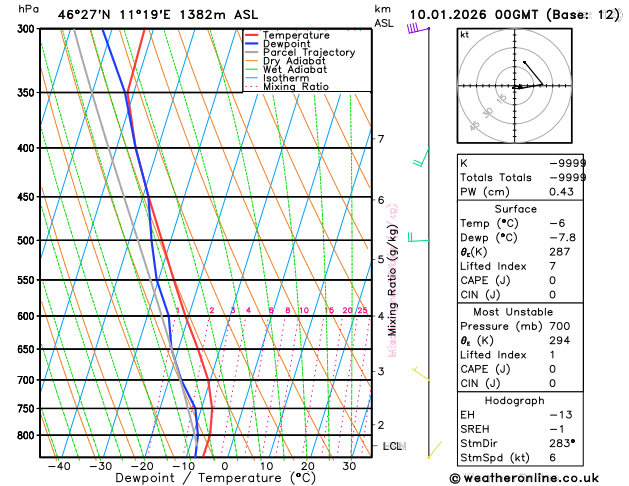This screenshot has height=486, width=629.
Task: Click the Surface Temp value -6
Action: coord(557,223)
